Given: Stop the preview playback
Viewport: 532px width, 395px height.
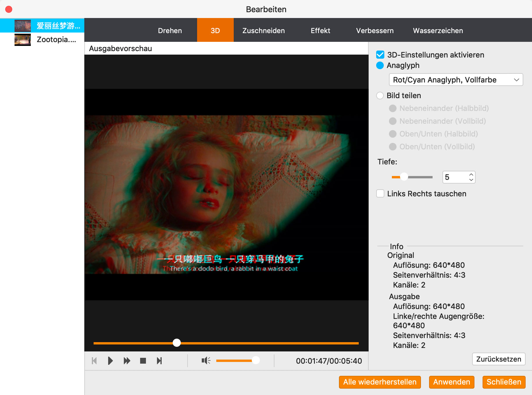Looking at the screenshot, I should pyautogui.click(x=143, y=361).
